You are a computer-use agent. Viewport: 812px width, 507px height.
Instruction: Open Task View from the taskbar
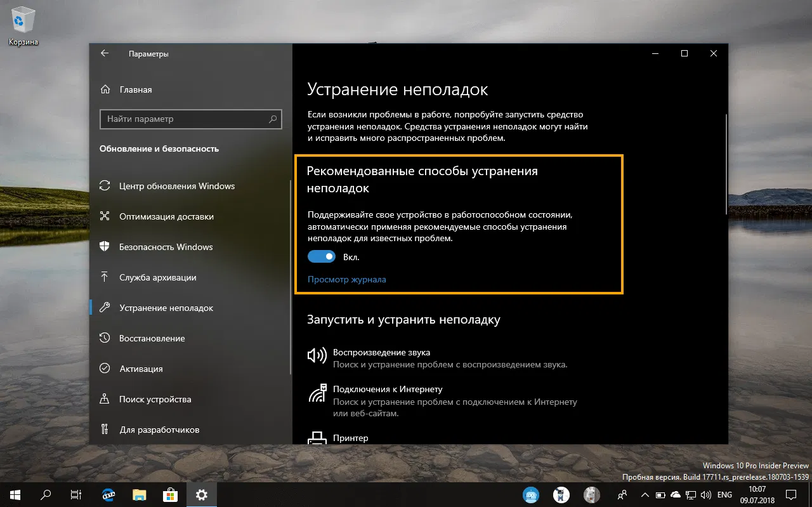pos(76,494)
